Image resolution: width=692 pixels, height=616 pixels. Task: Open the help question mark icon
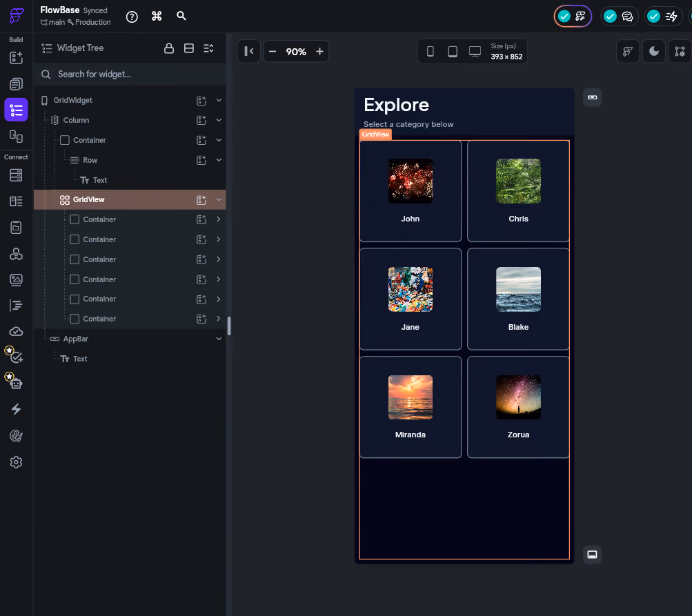tap(132, 17)
